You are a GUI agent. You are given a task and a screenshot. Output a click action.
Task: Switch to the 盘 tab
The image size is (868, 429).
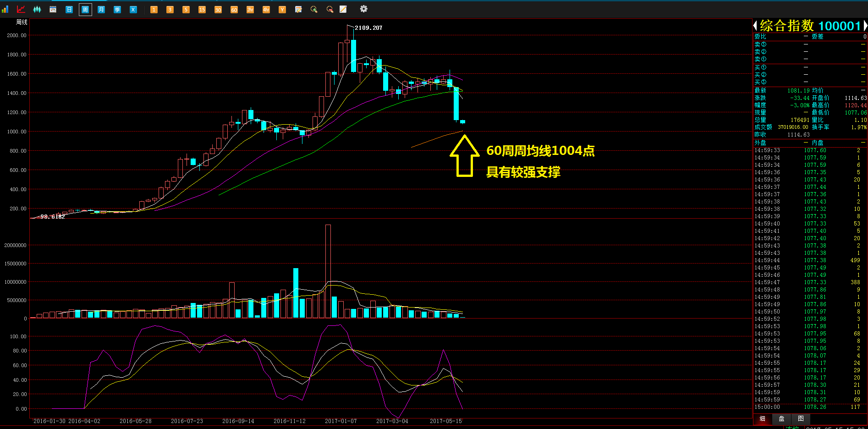781,418
